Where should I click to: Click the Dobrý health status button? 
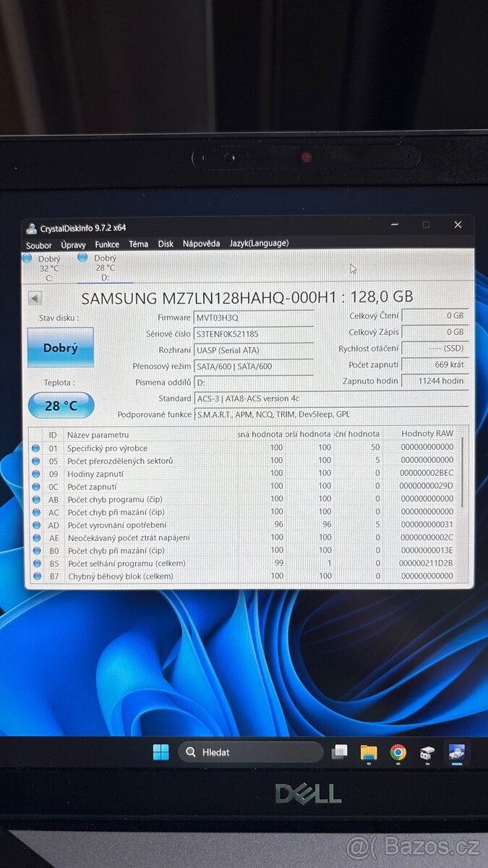tap(61, 347)
